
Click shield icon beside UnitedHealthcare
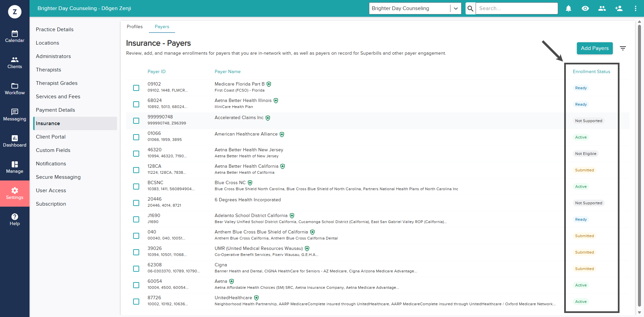tap(257, 298)
